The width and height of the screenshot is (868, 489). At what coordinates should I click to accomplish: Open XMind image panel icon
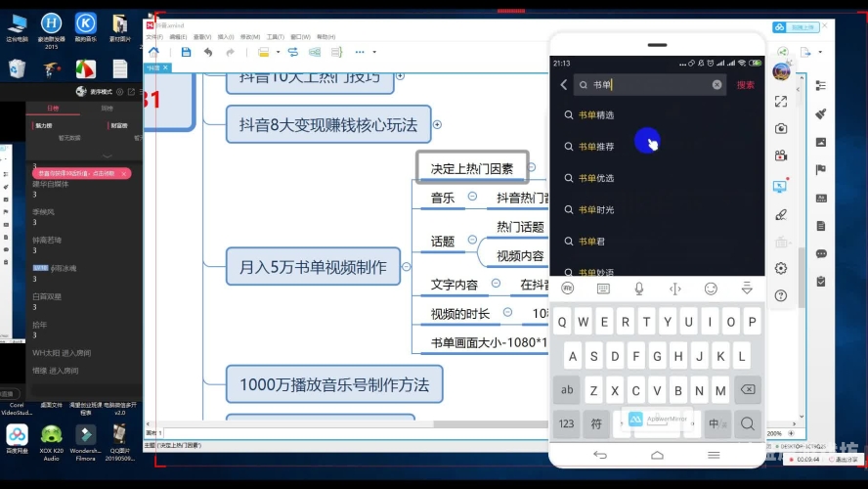[821, 143]
